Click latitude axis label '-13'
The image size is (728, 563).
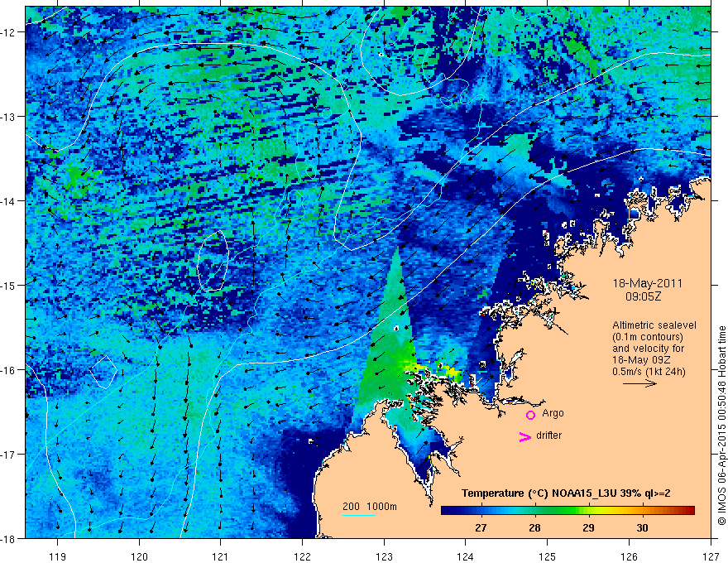click(9, 117)
